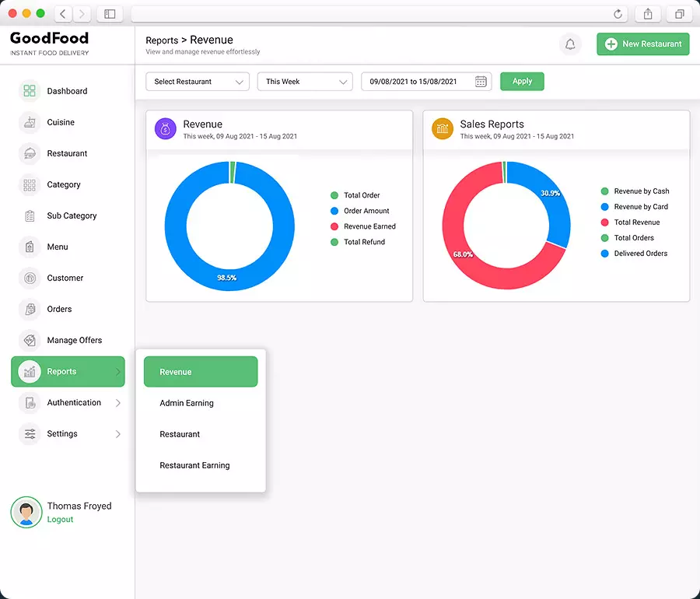The height and width of the screenshot is (599, 700).
Task: Click the Orders icon in sidebar
Action: click(x=30, y=309)
